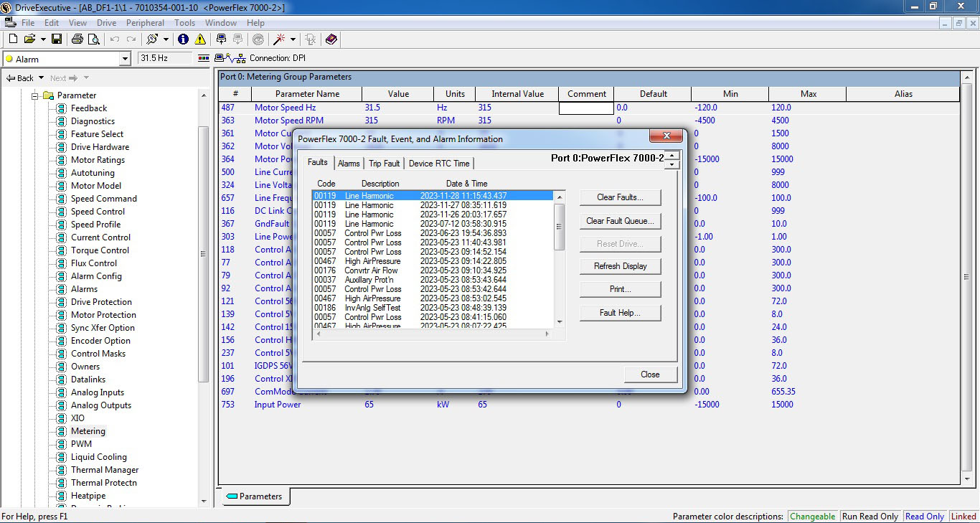Click the Fault Help button
This screenshot has width=980, height=523.
click(620, 313)
